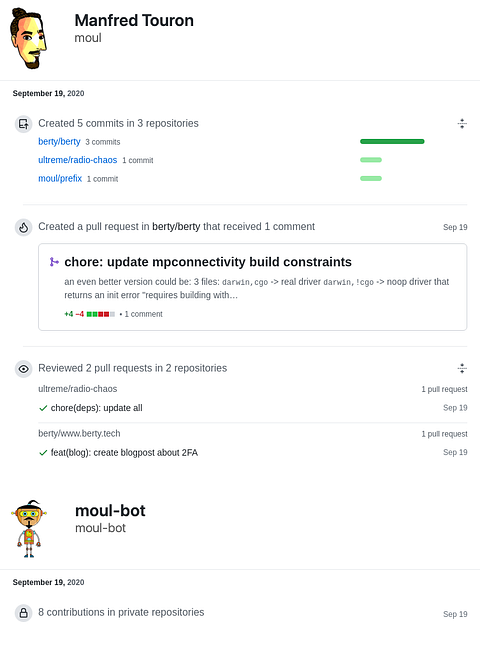Click the moul-bot profile name heading
480x650 pixels.
(110, 511)
